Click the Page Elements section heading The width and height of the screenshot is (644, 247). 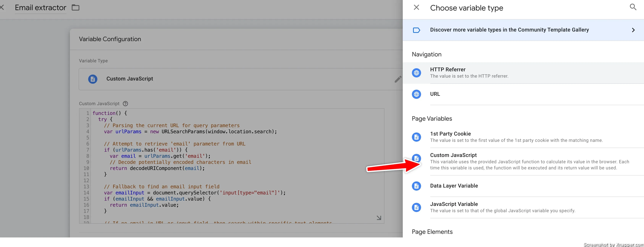432,232
